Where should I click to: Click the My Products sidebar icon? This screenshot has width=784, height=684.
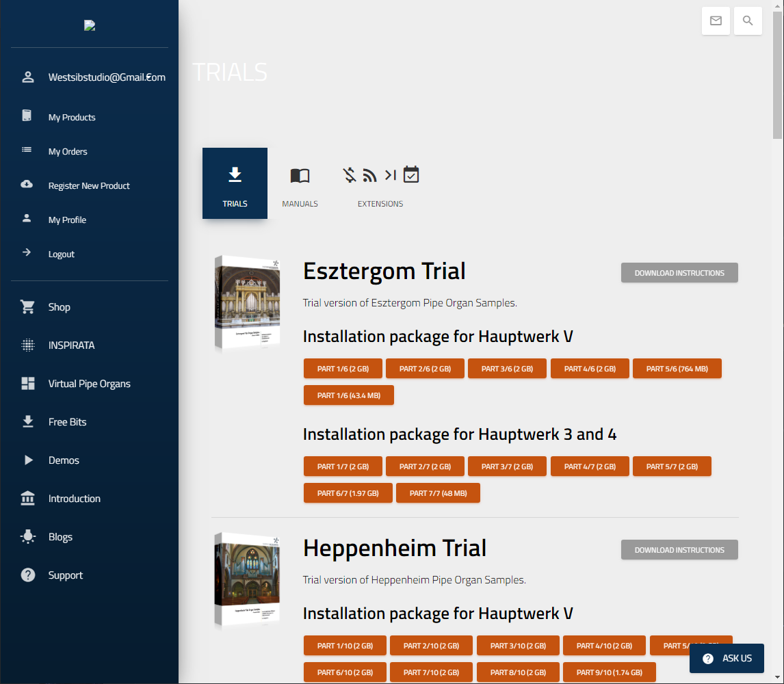pos(27,116)
